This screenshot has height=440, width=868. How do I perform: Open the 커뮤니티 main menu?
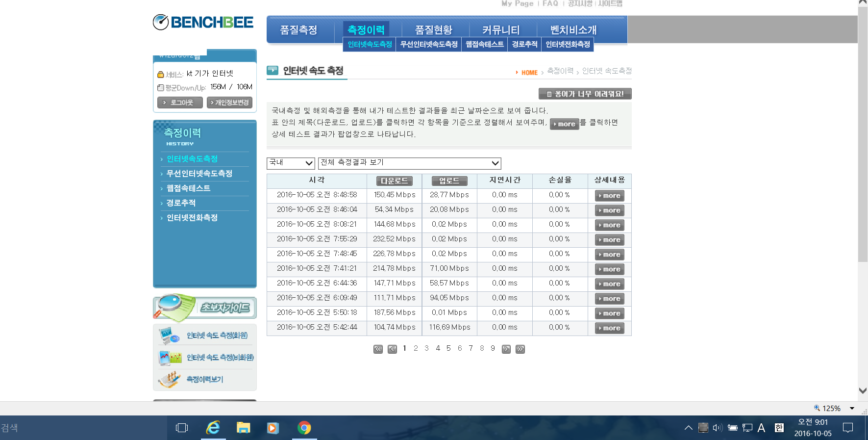(501, 30)
